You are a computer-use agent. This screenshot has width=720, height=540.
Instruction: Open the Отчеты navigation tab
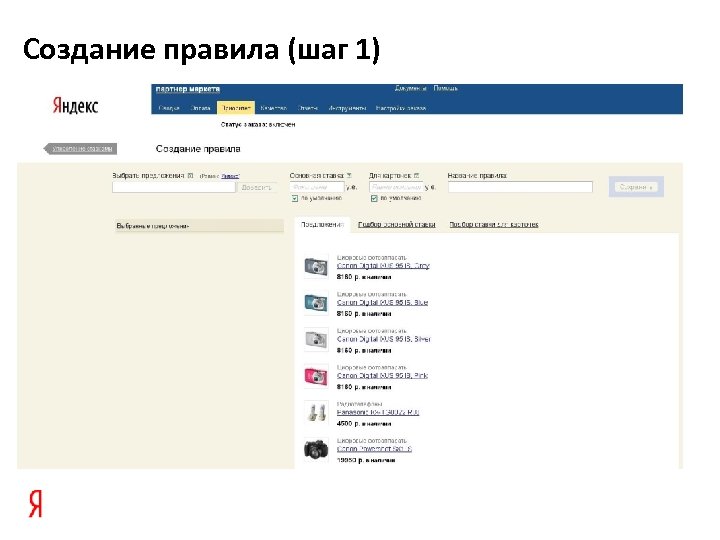coord(308,108)
